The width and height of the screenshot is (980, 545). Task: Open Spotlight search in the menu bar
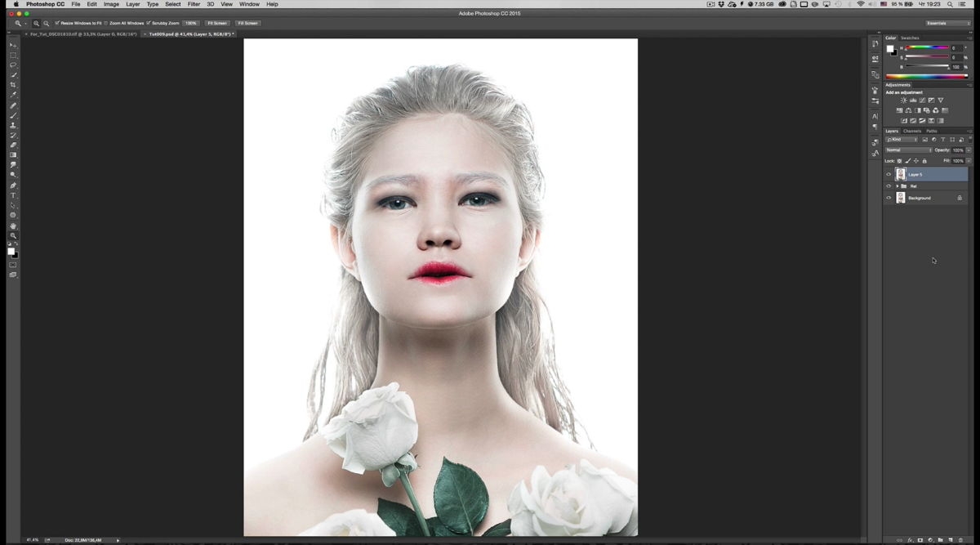[950, 4]
